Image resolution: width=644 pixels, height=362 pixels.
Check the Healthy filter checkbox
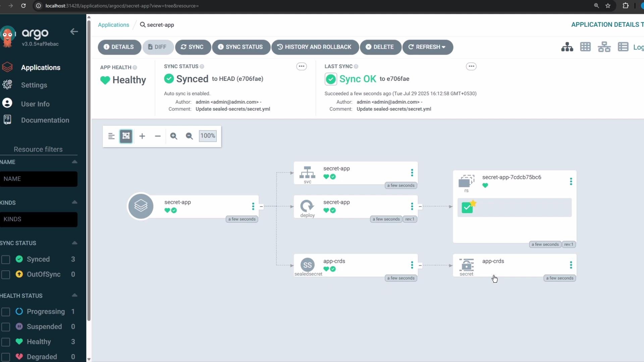[6, 342]
